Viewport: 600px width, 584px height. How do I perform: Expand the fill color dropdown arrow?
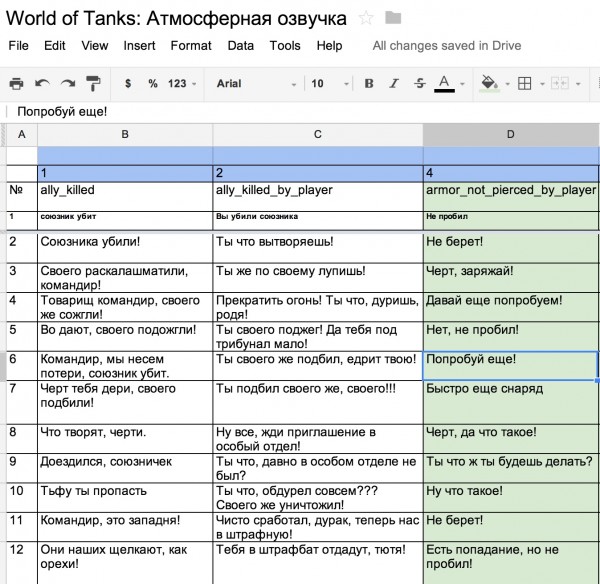pos(507,84)
